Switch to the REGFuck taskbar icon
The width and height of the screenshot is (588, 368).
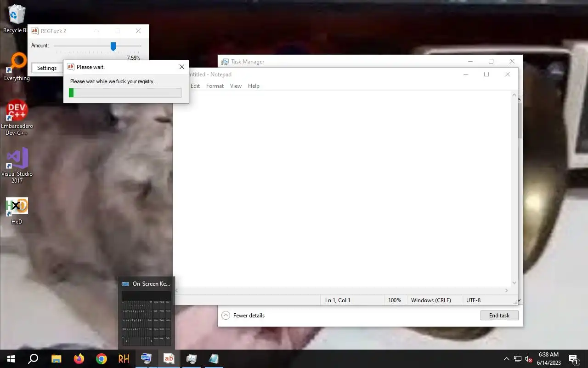(x=169, y=359)
